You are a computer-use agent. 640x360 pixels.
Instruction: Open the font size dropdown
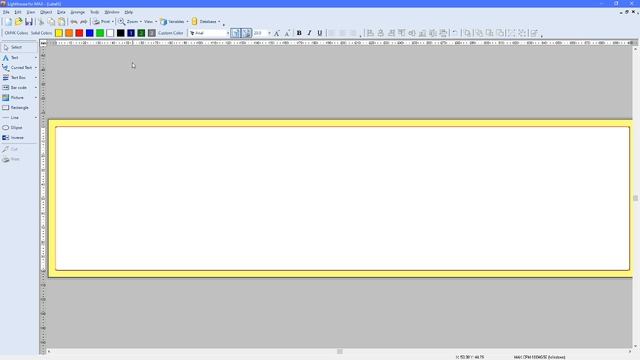tap(269, 33)
